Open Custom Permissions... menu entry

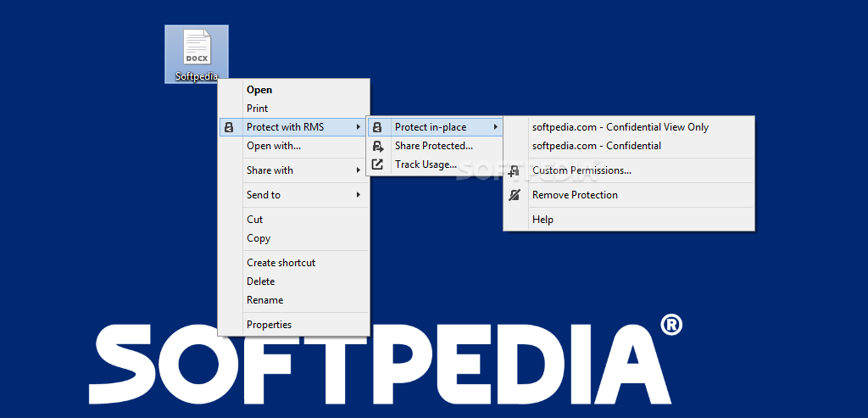pyautogui.click(x=629, y=170)
